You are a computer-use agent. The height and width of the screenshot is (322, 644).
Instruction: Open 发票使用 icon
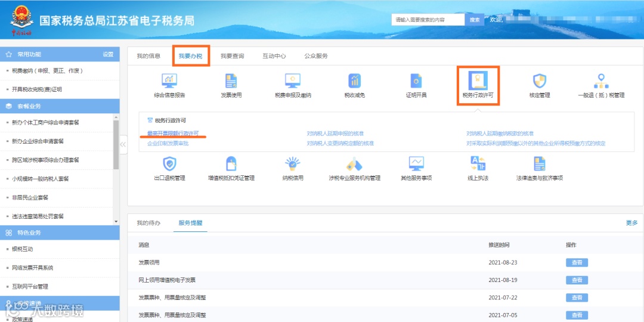[231, 80]
